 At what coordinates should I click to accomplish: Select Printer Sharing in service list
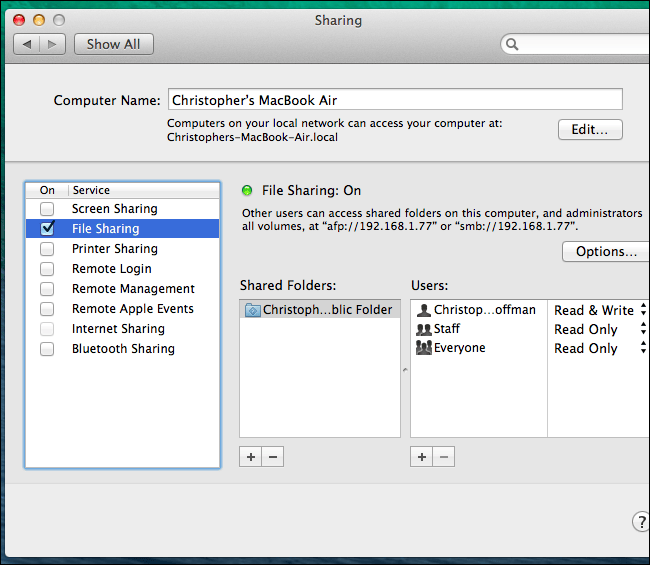pos(114,249)
